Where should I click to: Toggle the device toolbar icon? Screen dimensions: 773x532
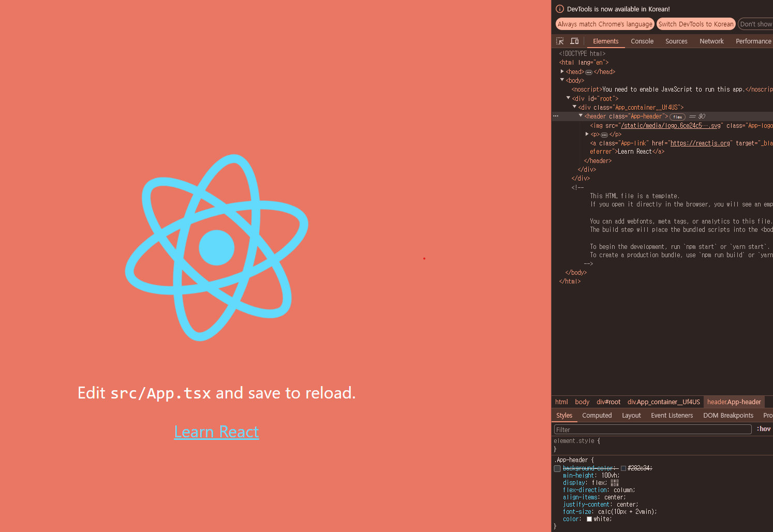click(574, 41)
